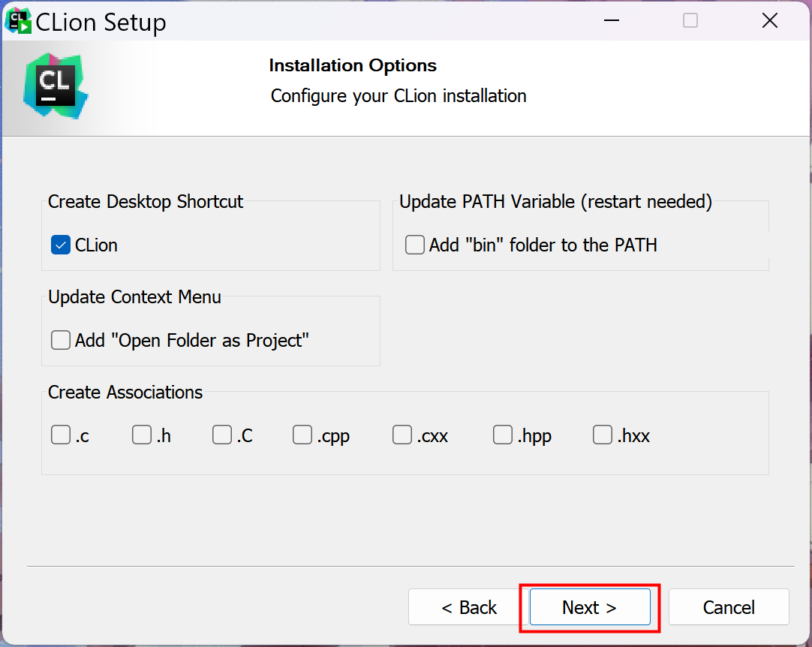The width and height of the screenshot is (812, 647).
Task: Click the large CLion logo in header
Action: [x=56, y=86]
